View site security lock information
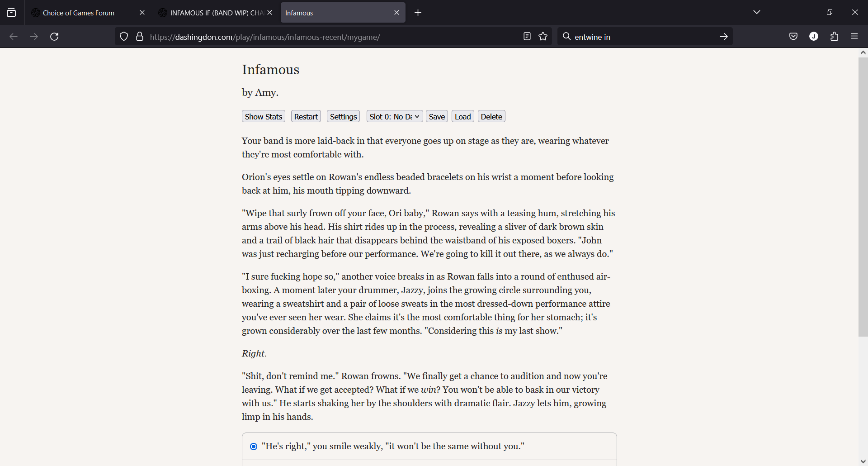The height and width of the screenshot is (466, 868). (x=140, y=37)
